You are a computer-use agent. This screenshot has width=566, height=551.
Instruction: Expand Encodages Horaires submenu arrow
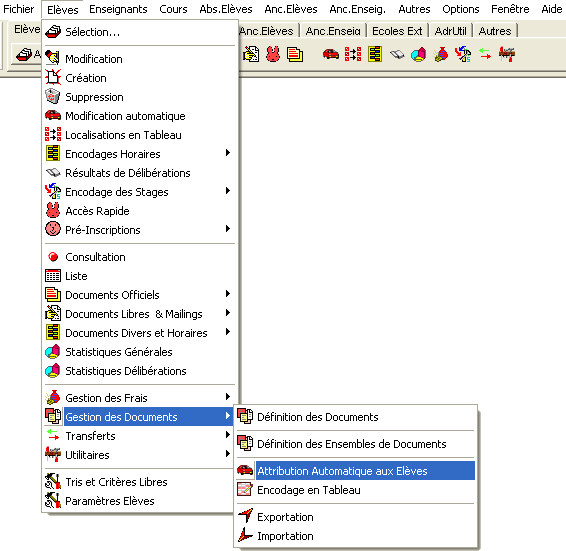227,153
